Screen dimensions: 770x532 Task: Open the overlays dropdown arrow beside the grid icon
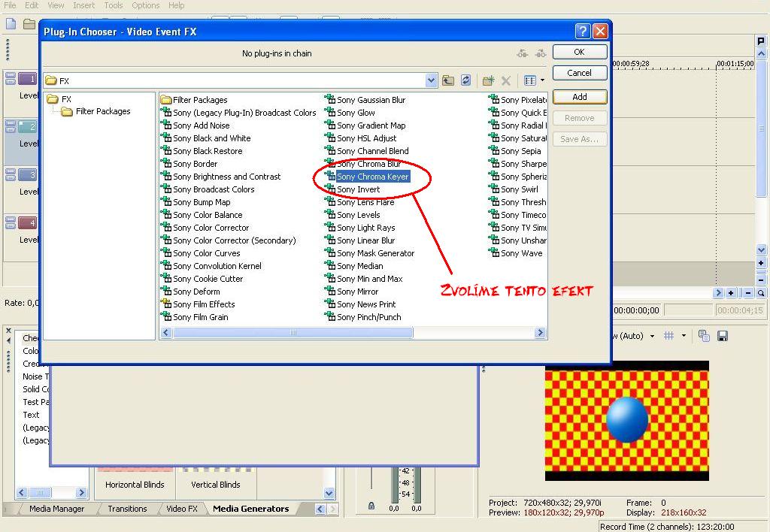pos(684,336)
